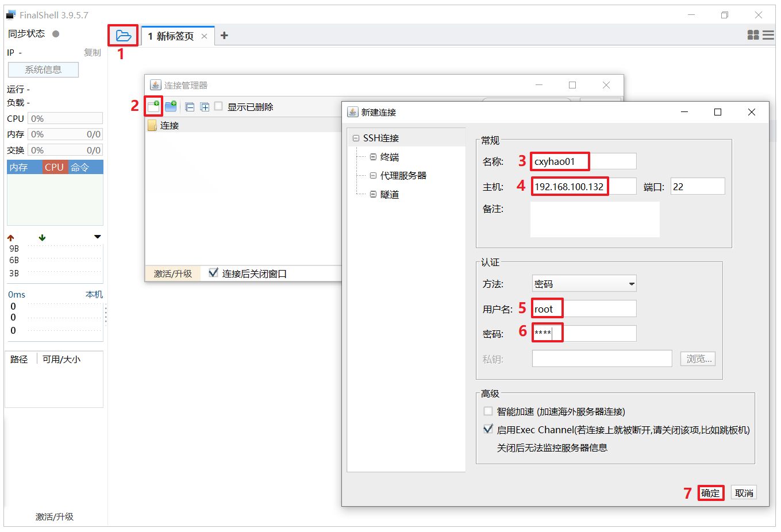
Task: Click 激活/升级 in 连接管理器 window
Action: pos(173,273)
